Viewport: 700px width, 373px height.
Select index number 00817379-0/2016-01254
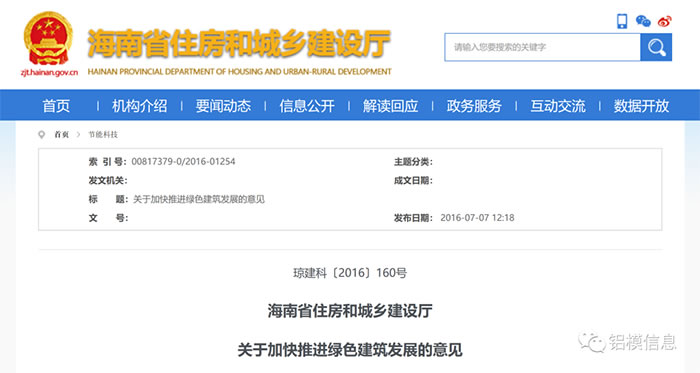[x=183, y=162]
